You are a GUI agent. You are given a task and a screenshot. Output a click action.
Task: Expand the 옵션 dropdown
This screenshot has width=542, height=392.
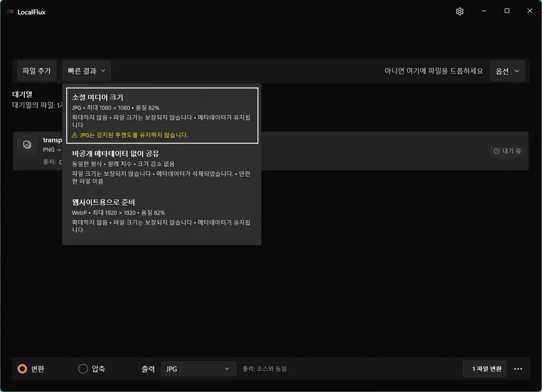tap(507, 71)
